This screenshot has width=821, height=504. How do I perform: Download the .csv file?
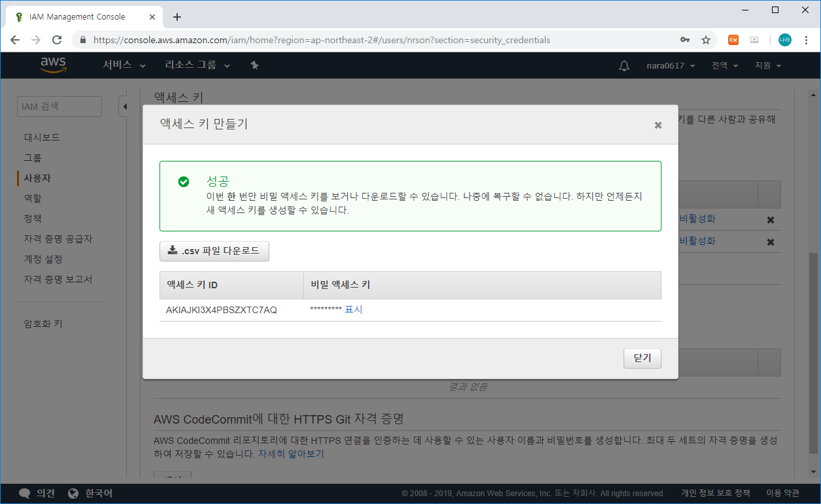pos(214,251)
